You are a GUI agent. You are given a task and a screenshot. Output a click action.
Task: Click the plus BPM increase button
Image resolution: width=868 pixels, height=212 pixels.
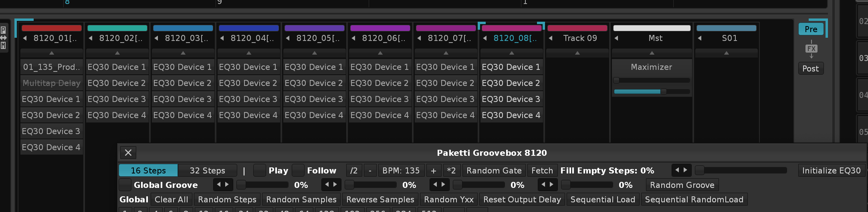click(434, 171)
